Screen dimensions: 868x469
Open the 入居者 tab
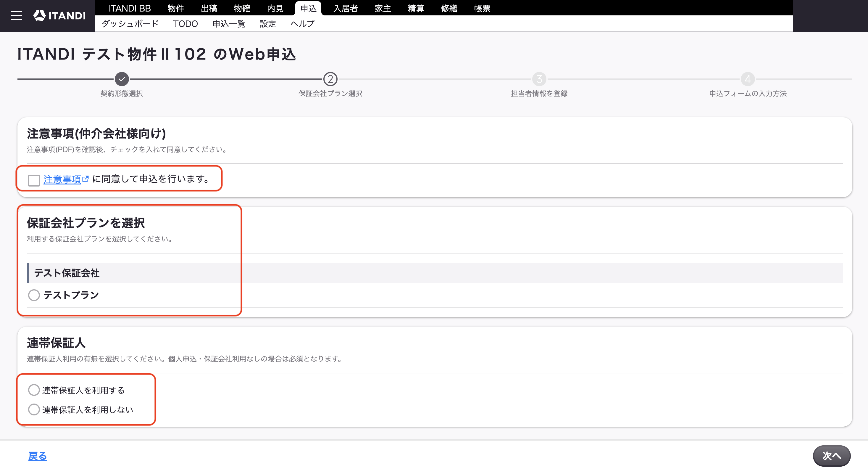pyautogui.click(x=345, y=8)
